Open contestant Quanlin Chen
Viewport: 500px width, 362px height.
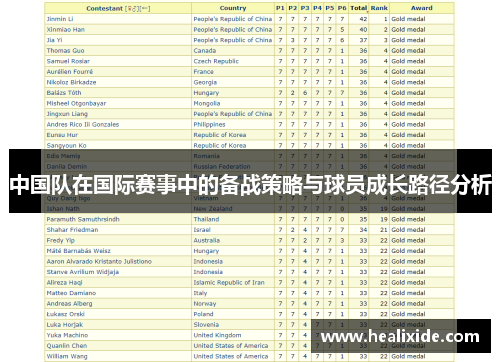[x=67, y=346]
